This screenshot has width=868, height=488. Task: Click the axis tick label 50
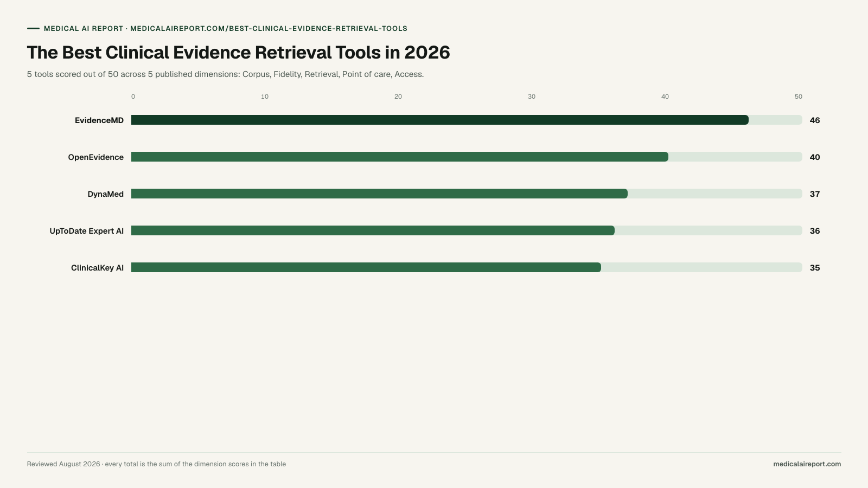[x=799, y=97]
